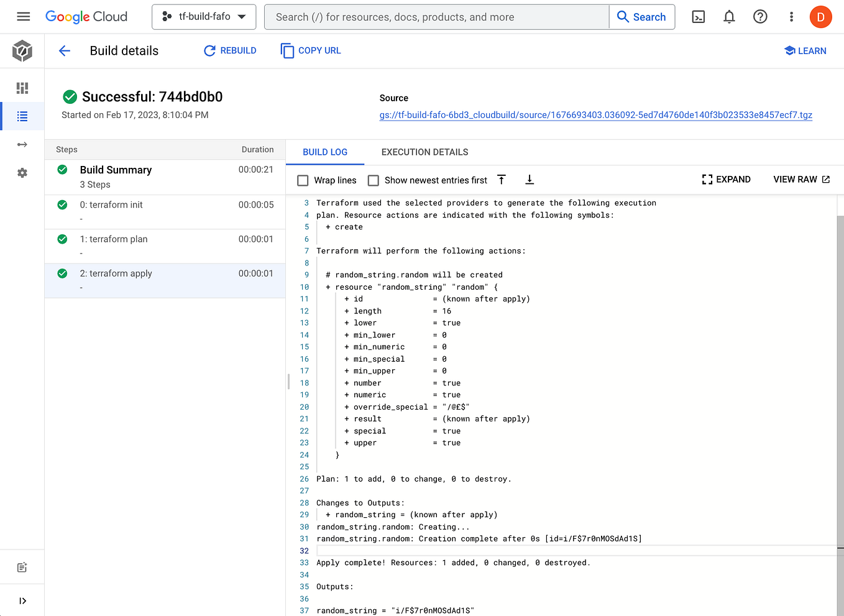Check Show newest entries first
The width and height of the screenshot is (844, 616).
click(373, 180)
